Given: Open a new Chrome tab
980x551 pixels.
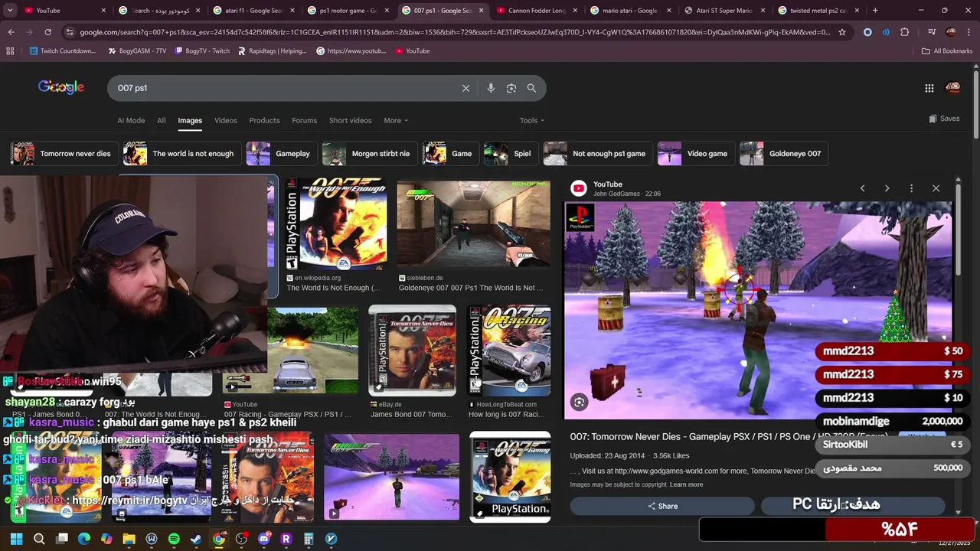Looking at the screenshot, I should tap(875, 11).
